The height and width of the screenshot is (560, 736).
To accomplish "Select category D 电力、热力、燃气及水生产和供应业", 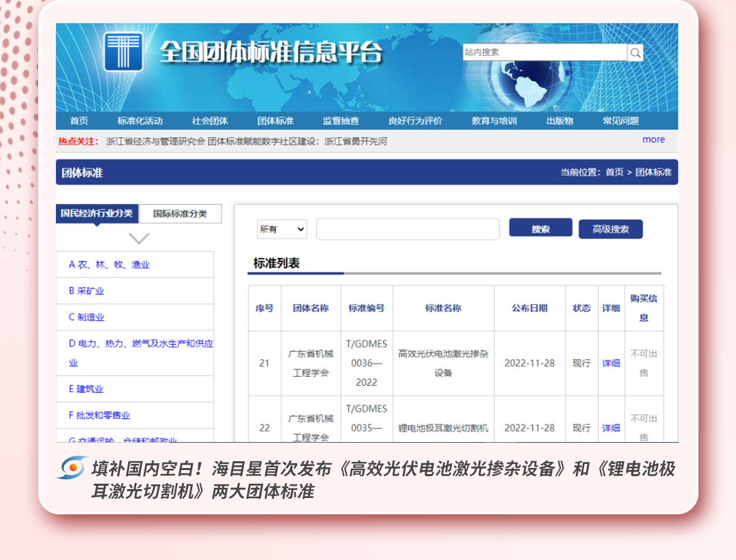I will pos(141,353).
